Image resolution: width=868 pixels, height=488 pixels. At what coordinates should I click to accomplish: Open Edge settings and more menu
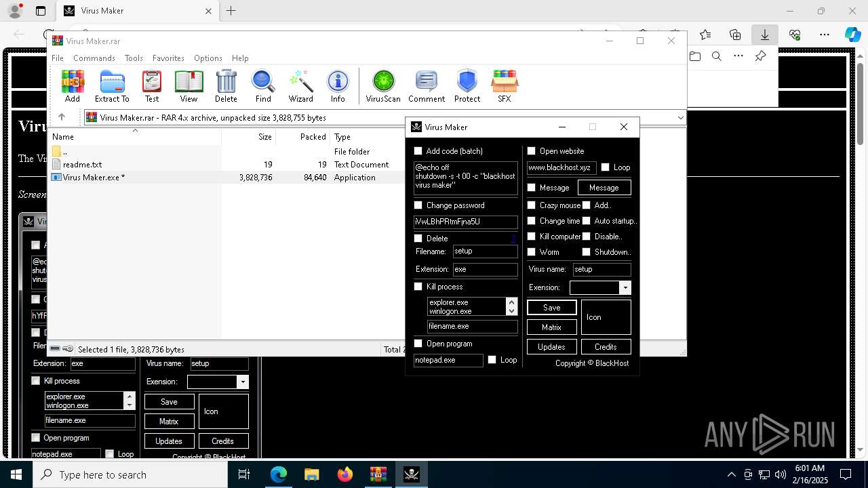pos(825,35)
